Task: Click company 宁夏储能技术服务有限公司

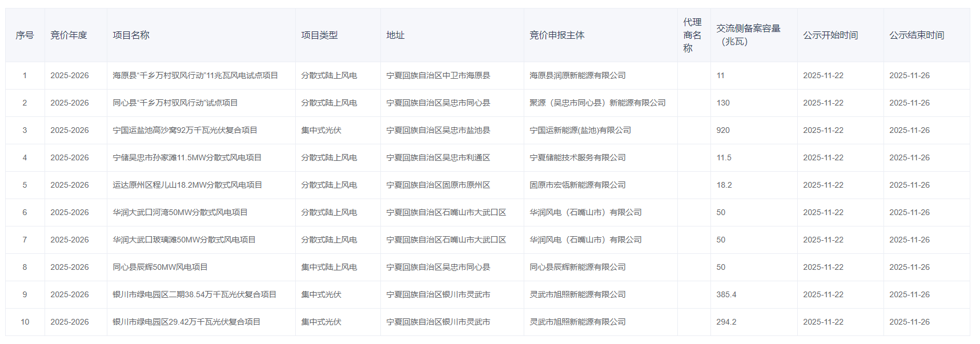Action: tap(577, 157)
